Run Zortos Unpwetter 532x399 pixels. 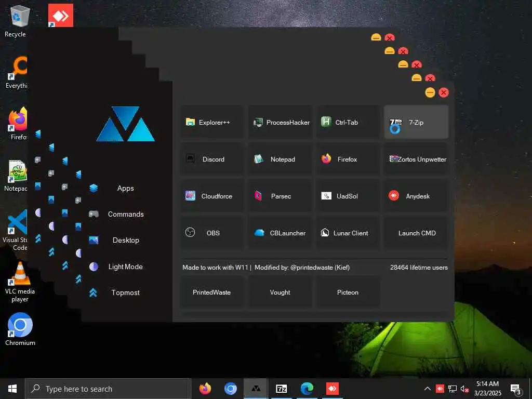pos(416,159)
